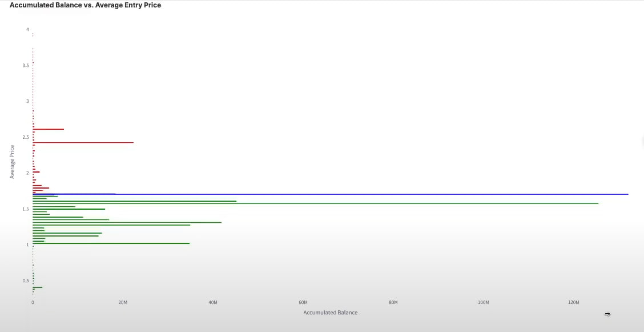644x332 pixels.
Task: Click the 0.5 y-axis tick label
Action: point(26,281)
